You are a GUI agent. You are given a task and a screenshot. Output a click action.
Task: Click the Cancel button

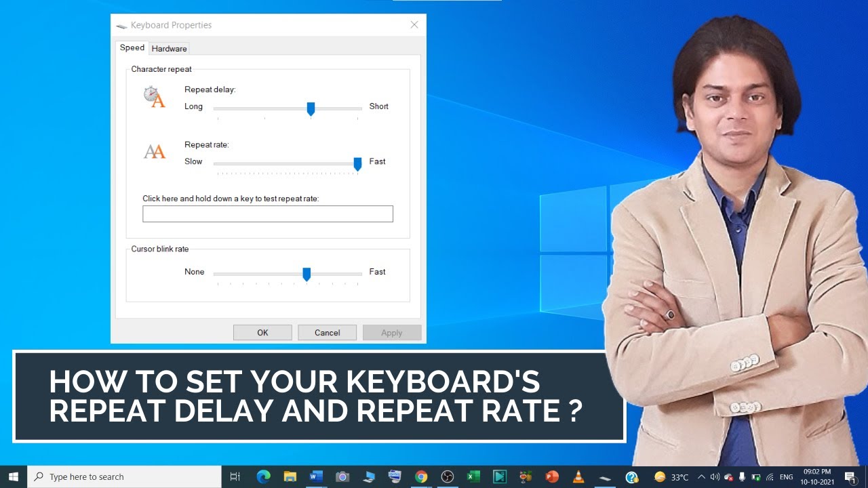[x=328, y=333]
